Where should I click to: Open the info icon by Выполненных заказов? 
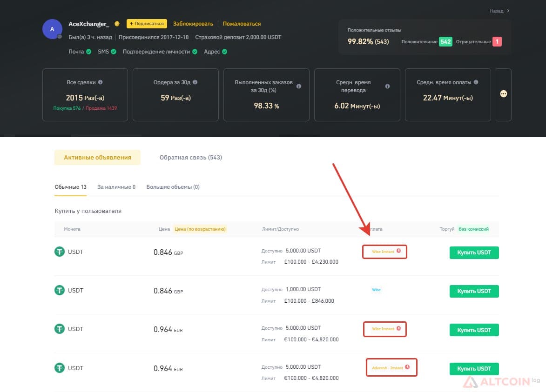point(299,86)
